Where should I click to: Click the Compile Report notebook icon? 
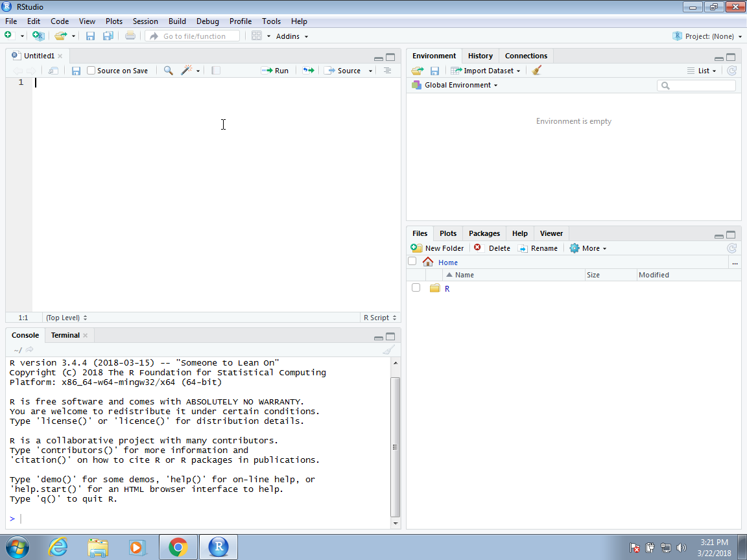[x=216, y=71]
